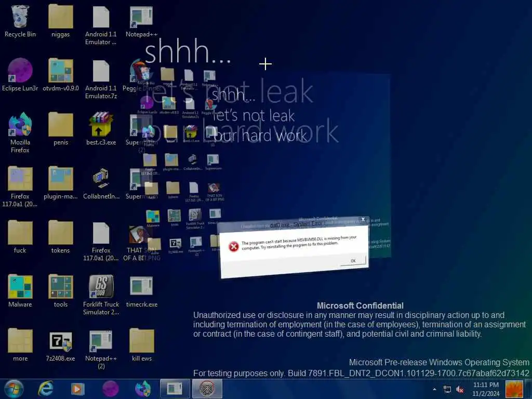Launch Windows Media Player from taskbar

pos(77,389)
